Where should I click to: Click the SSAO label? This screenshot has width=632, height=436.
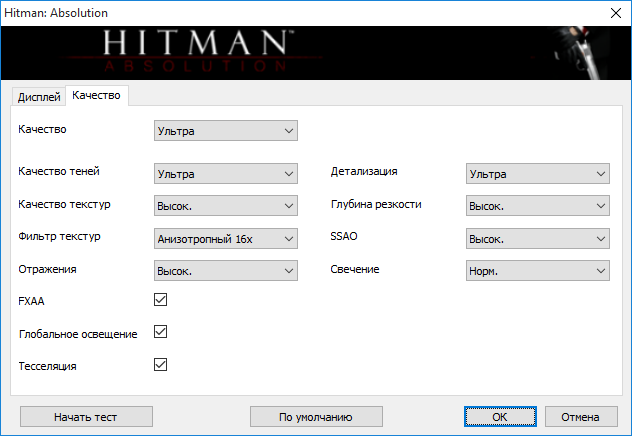(344, 236)
